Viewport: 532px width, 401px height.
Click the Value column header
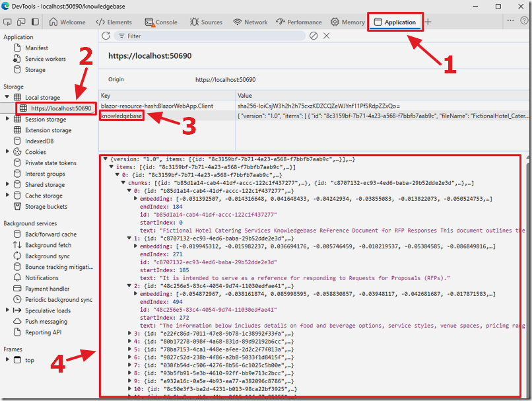coord(382,95)
